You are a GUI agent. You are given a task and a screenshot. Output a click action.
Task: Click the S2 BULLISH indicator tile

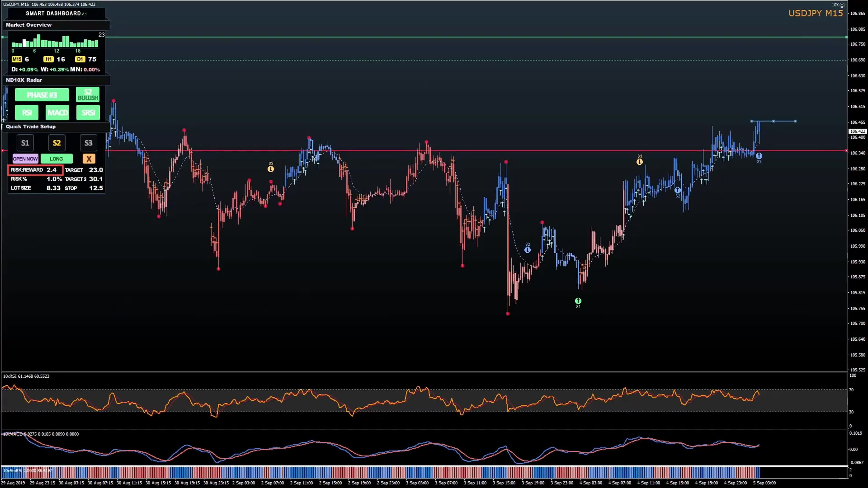(88, 95)
